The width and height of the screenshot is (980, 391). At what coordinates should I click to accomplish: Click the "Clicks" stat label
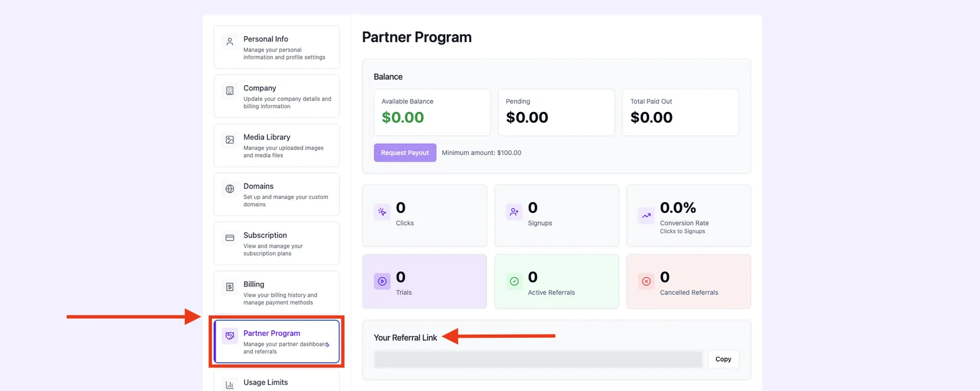pyautogui.click(x=405, y=223)
